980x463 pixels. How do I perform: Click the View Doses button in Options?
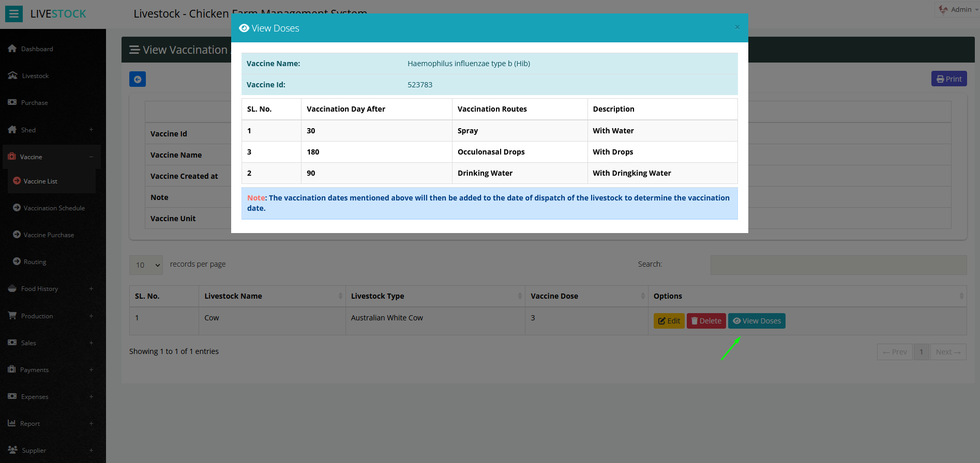(x=757, y=321)
